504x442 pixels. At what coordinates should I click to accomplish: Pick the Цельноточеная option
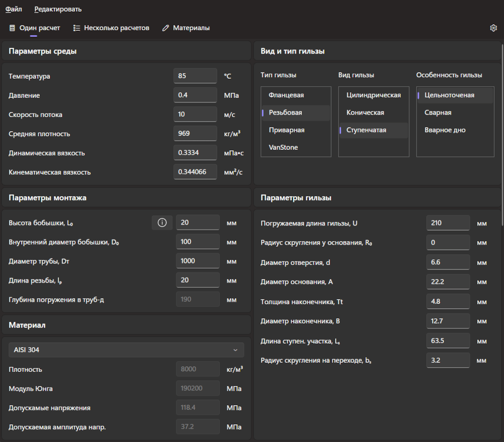click(455, 95)
